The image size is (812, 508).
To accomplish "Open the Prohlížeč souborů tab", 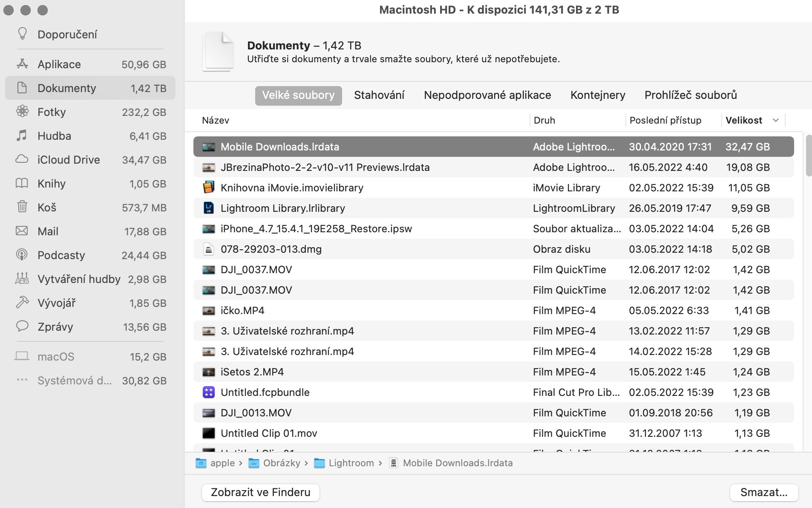I will [x=690, y=95].
